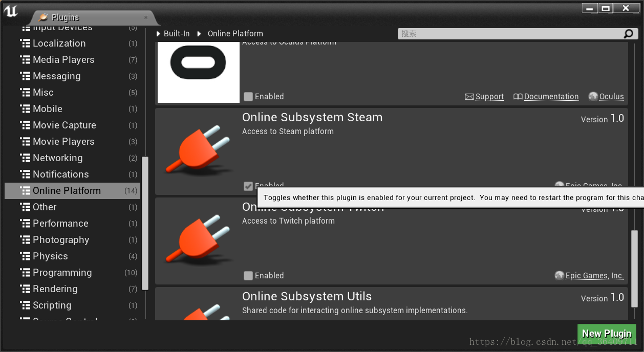Viewport: 644px width, 352px height.
Task: Click the Movie Capture category icon
Action: [25, 125]
